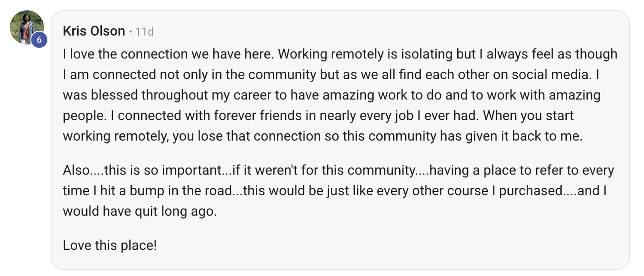Click the words 'would have quit long ago'
644x276 pixels.
point(139,212)
